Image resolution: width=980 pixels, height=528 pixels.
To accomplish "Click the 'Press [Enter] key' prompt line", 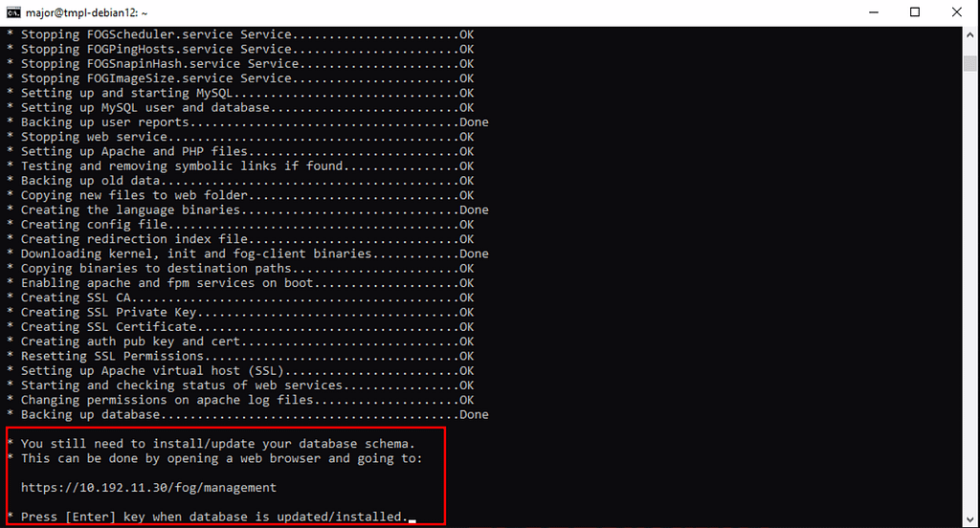I will pyautogui.click(x=208, y=517).
